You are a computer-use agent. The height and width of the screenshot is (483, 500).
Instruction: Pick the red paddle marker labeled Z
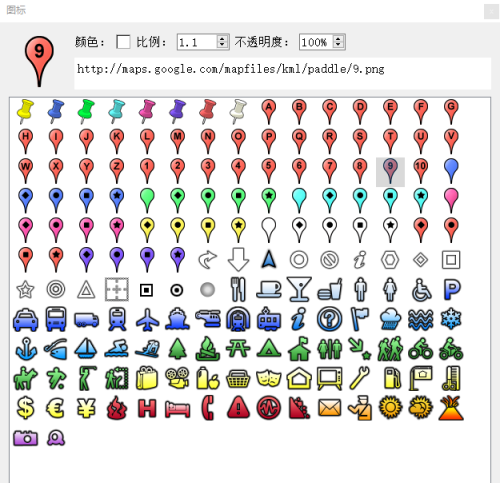117,171
